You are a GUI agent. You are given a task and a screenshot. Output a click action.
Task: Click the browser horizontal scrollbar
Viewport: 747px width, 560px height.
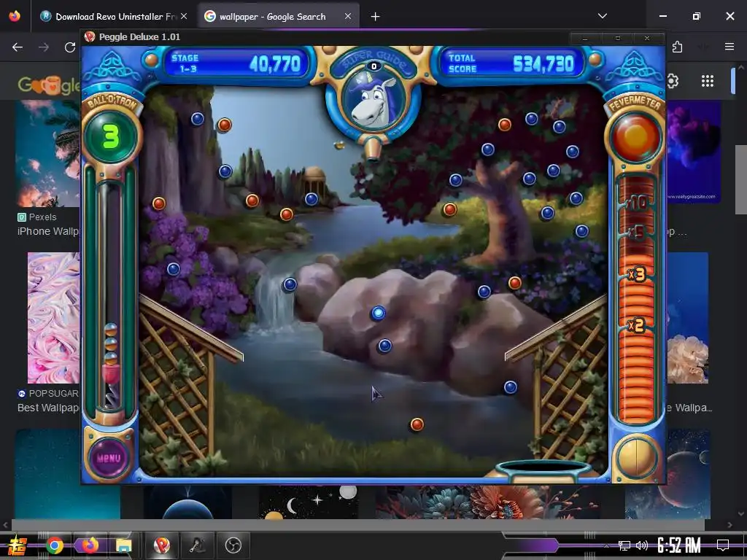tap(357, 525)
